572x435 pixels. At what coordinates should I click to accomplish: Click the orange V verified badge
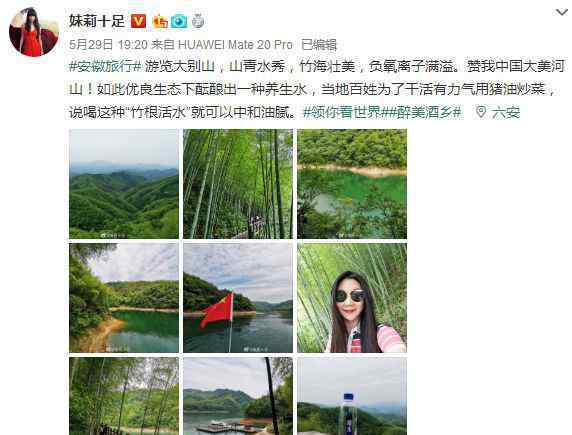click(138, 21)
